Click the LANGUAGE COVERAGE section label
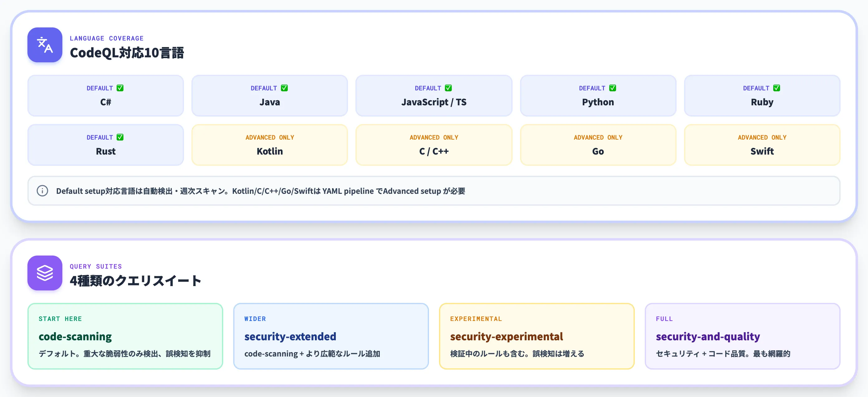The height and width of the screenshot is (397, 868). click(107, 38)
